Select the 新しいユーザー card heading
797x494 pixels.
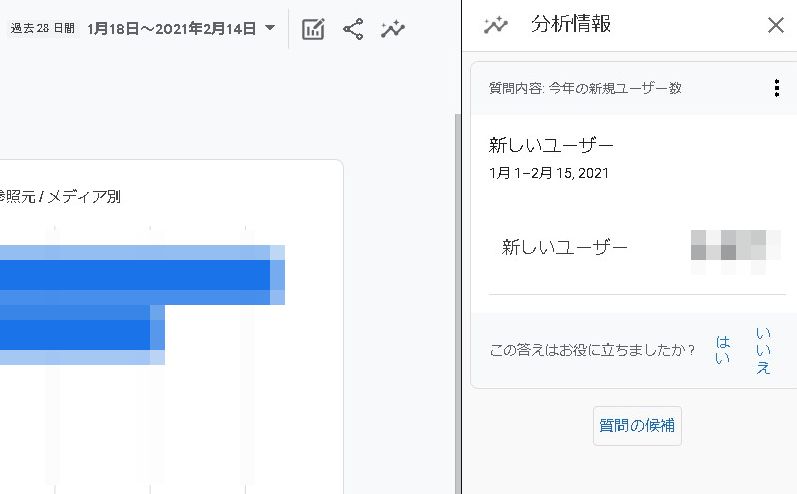coord(551,145)
